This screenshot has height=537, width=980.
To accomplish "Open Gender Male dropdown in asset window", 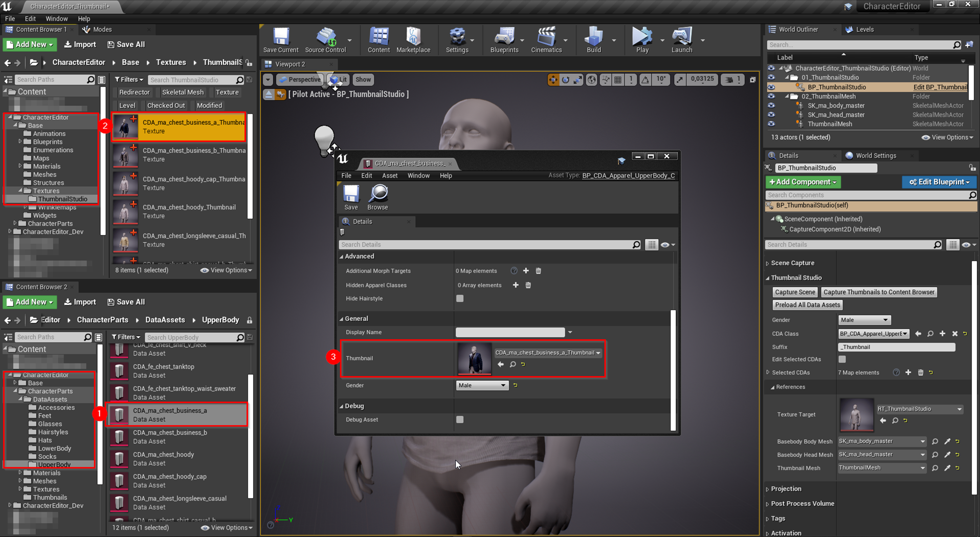I will coord(482,385).
